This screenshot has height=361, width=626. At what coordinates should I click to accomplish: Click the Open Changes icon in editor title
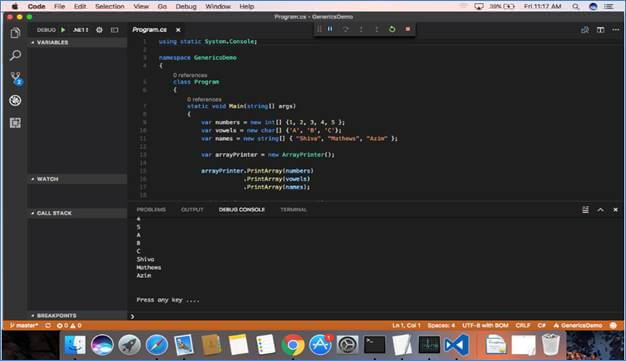pyautogui.click(x=585, y=30)
